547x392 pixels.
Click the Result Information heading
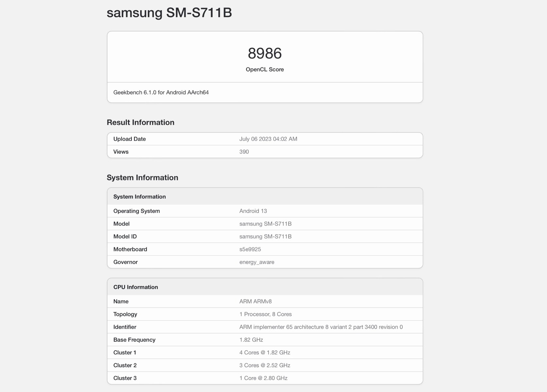click(141, 122)
